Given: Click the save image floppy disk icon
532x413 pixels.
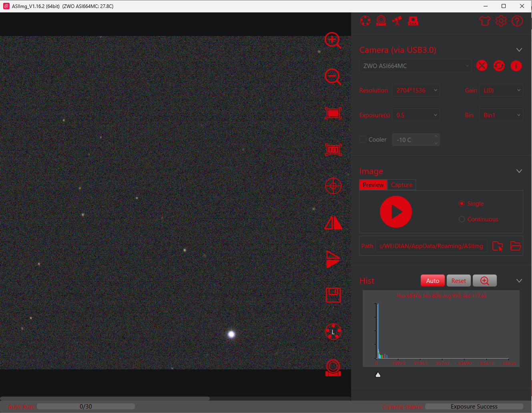Looking at the screenshot, I should [333, 295].
